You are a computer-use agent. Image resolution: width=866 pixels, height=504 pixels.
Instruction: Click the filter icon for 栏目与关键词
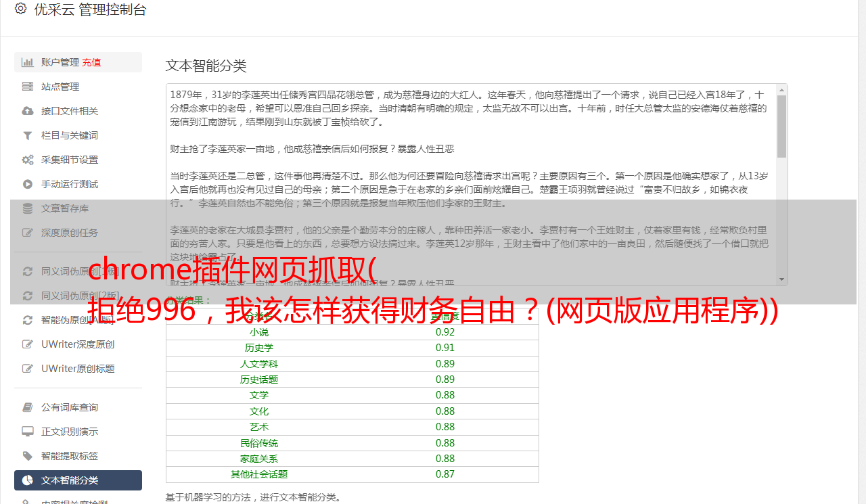point(28,135)
